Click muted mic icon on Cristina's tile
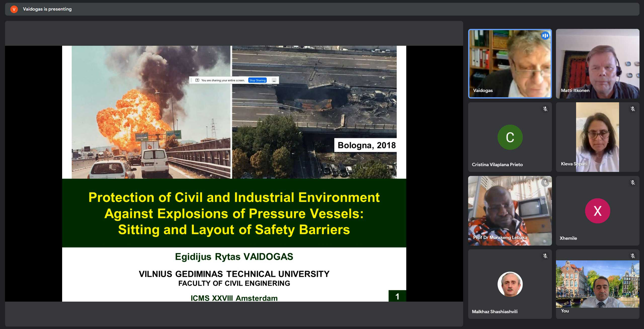644x329 pixels. pyautogui.click(x=545, y=109)
